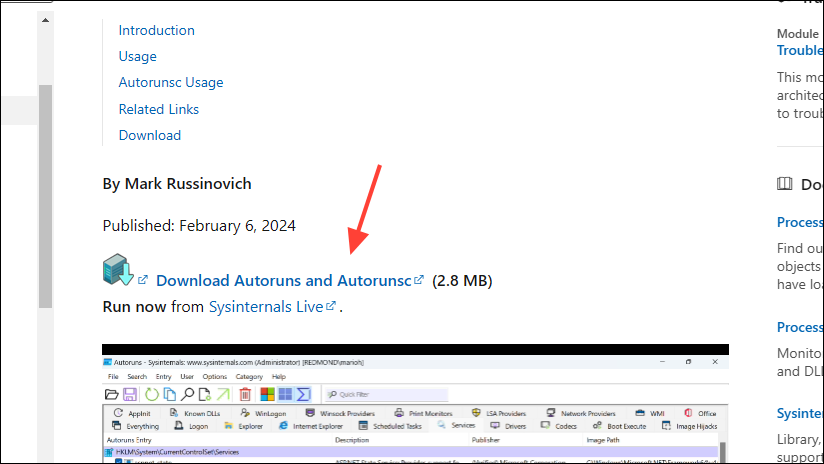
Task: Click external-link icon after Autorunsc text
Action: click(x=419, y=280)
